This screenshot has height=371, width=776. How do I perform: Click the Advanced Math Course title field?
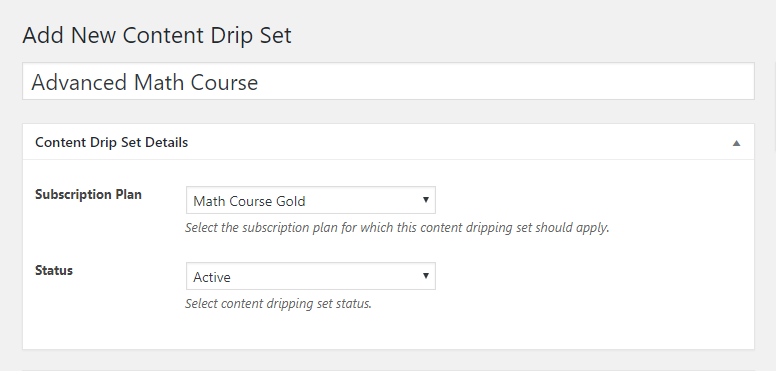point(388,81)
